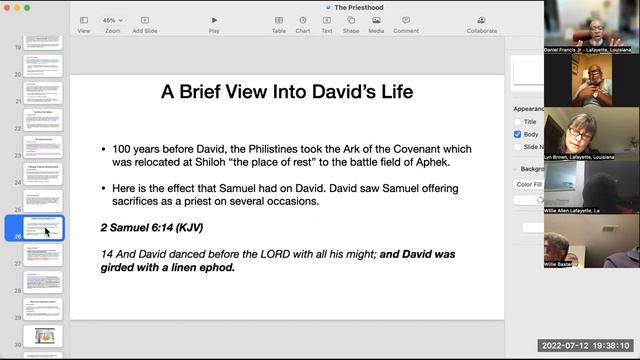
Task: Select Willie Baxter video tile
Action: click(592, 241)
